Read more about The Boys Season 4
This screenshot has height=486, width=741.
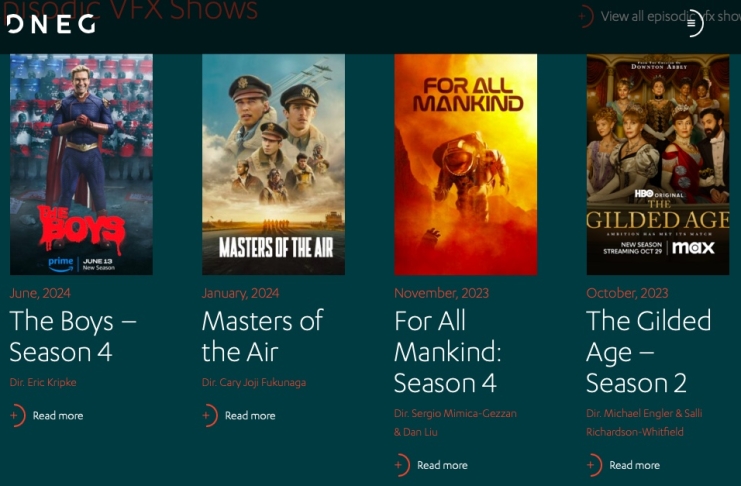pyautogui.click(x=58, y=416)
